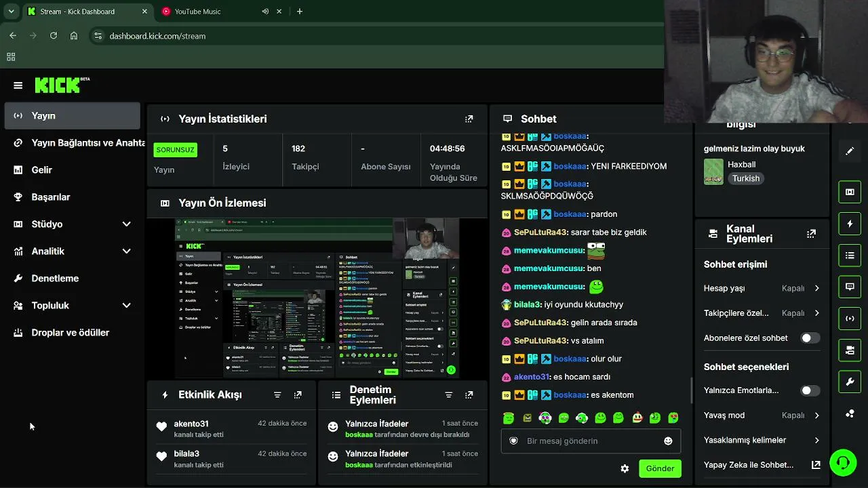Click the pencil edit icon for stream info

(850, 151)
